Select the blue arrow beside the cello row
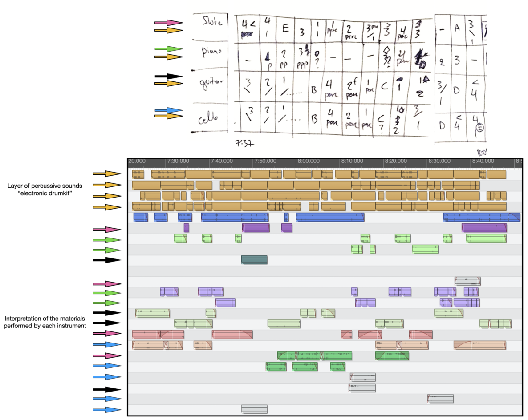 click(x=168, y=110)
